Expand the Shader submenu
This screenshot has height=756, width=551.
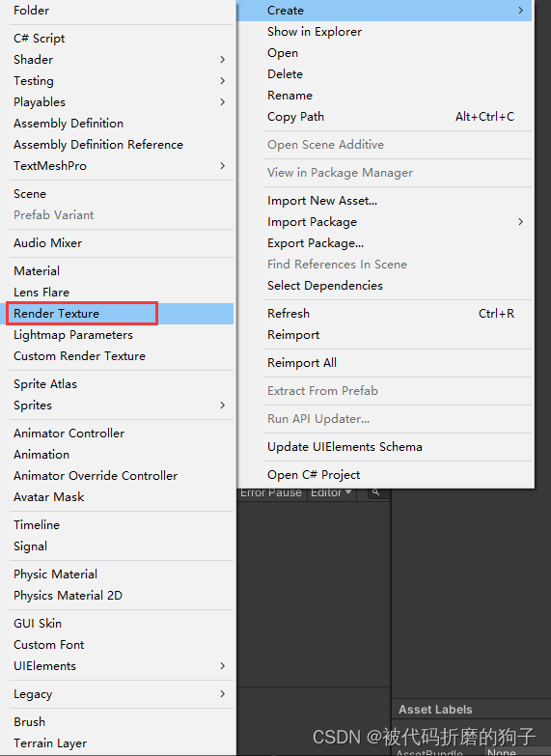pos(119,60)
